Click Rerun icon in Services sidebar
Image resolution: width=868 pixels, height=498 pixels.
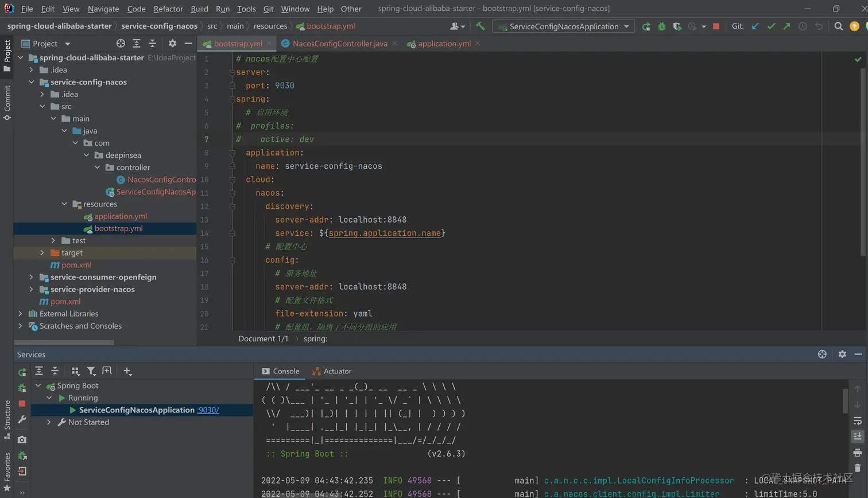tap(22, 372)
